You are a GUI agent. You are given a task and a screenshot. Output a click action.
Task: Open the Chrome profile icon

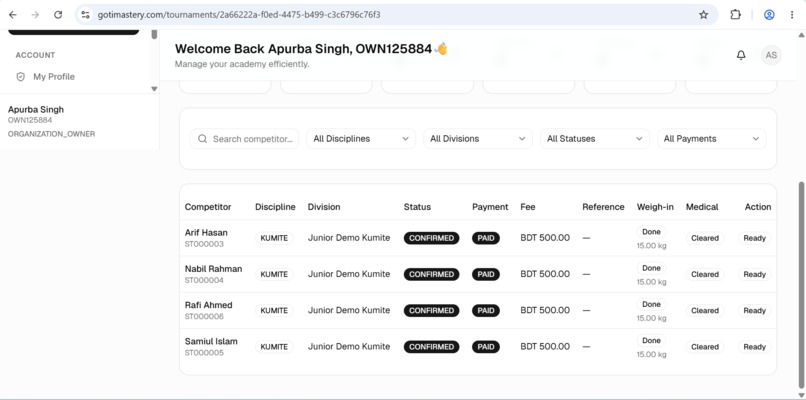[x=769, y=15]
